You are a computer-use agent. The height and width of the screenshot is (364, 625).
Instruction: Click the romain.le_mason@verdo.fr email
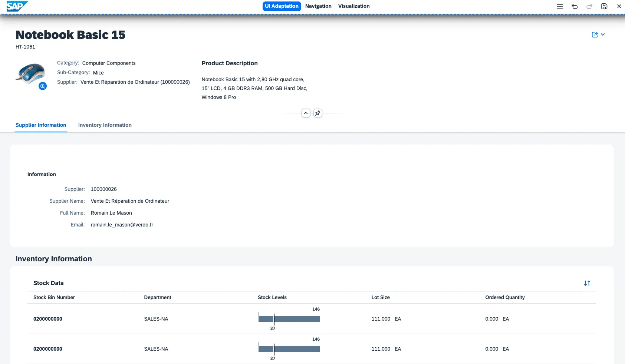click(122, 225)
